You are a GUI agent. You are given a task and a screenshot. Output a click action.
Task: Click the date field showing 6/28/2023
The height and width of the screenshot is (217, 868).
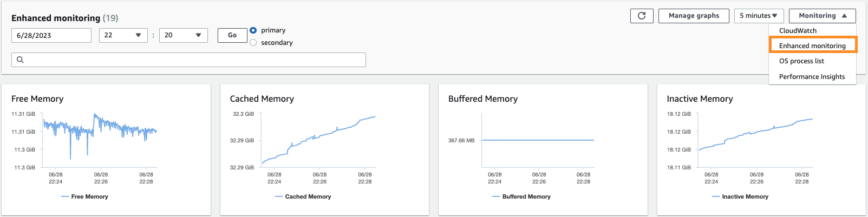[51, 35]
